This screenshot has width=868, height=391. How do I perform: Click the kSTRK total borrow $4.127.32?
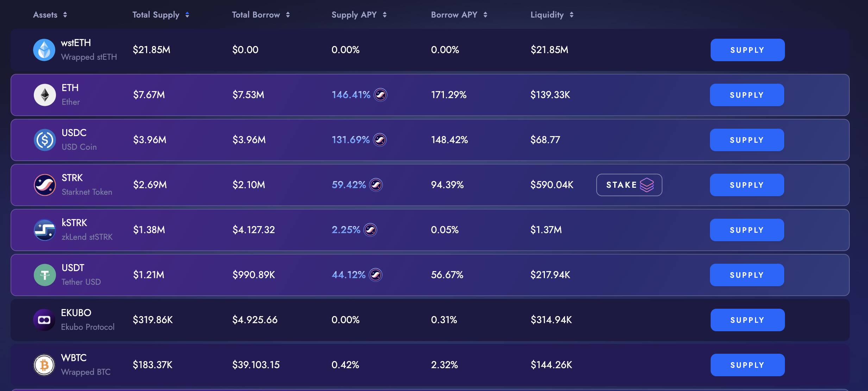pyautogui.click(x=253, y=230)
